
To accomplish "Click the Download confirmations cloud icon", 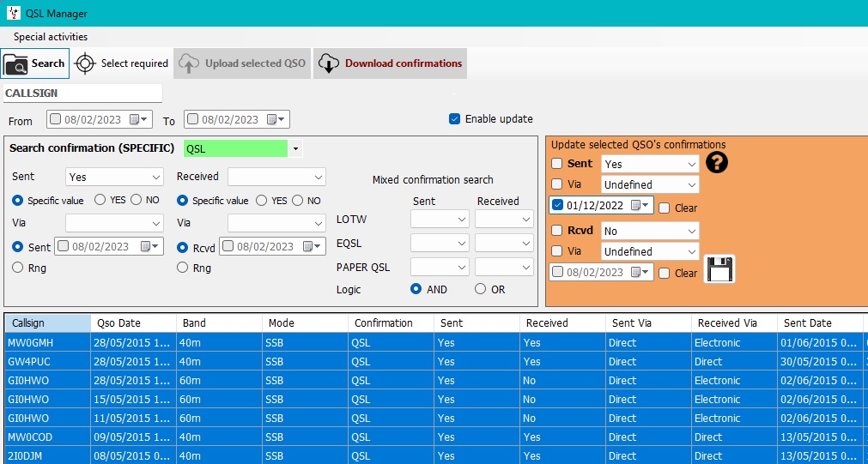I will tap(329, 63).
